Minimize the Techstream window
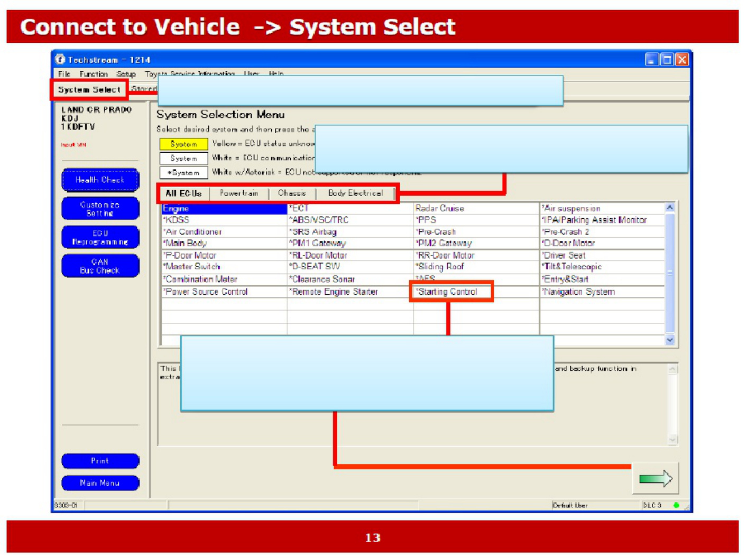 tap(652, 59)
